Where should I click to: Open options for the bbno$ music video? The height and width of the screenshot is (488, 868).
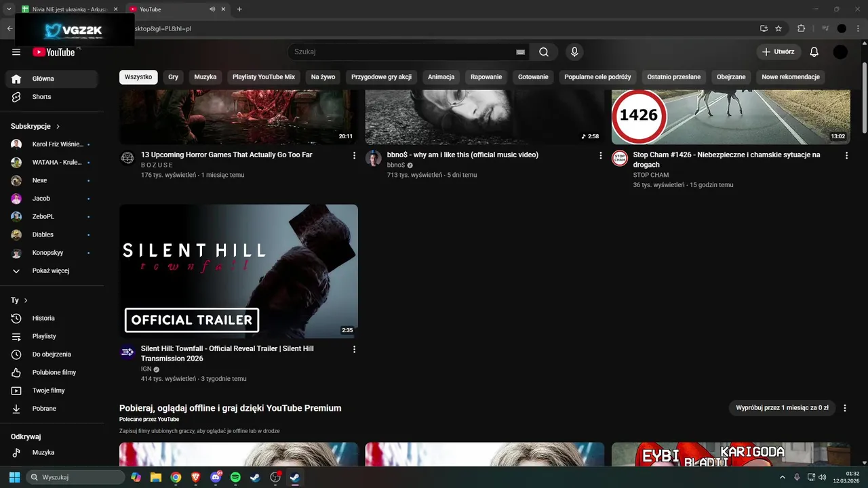point(600,155)
